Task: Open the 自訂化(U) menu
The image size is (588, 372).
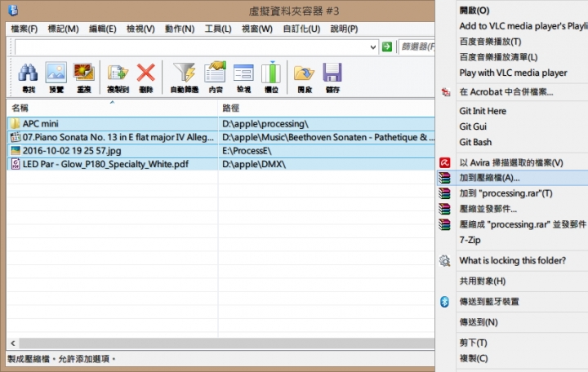Action: click(x=301, y=29)
